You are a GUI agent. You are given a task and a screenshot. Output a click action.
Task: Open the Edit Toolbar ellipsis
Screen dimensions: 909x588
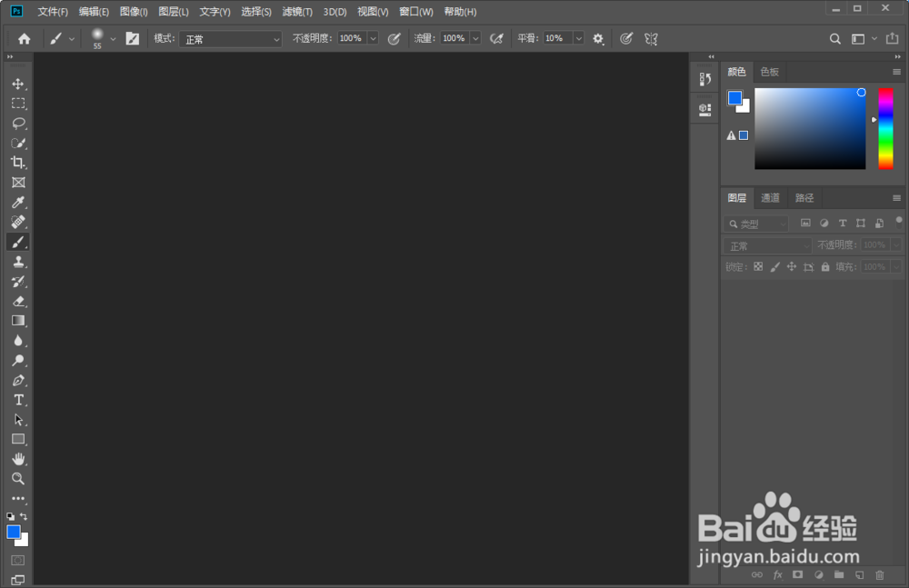[x=18, y=498]
